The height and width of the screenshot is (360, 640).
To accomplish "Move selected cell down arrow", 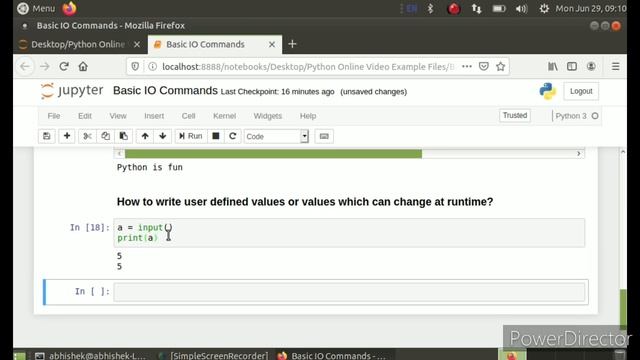I will pyautogui.click(x=163, y=136).
